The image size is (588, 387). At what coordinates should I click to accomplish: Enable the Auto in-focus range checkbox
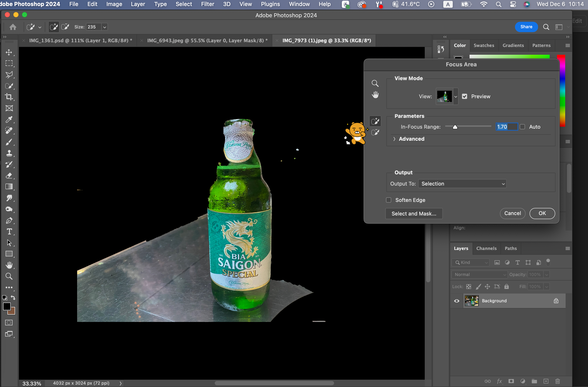[522, 127]
